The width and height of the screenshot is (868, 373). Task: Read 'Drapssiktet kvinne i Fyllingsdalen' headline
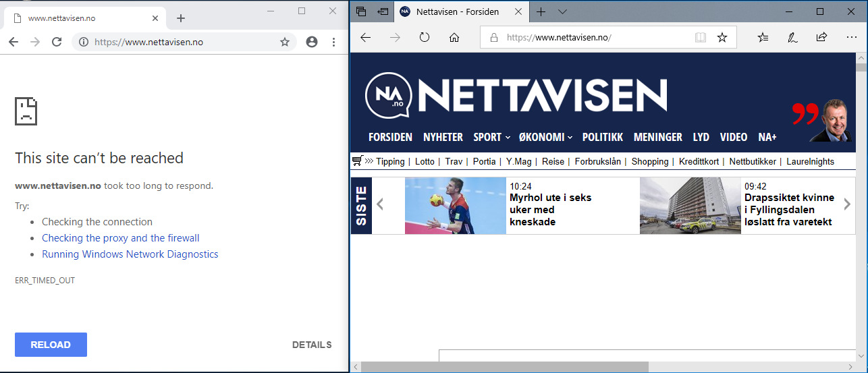[x=789, y=210]
